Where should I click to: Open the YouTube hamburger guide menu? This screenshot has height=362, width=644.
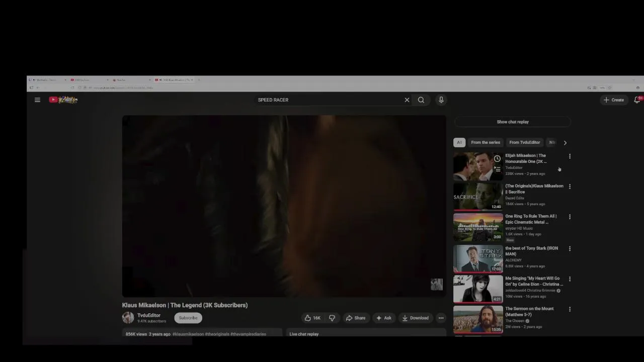coord(37,100)
